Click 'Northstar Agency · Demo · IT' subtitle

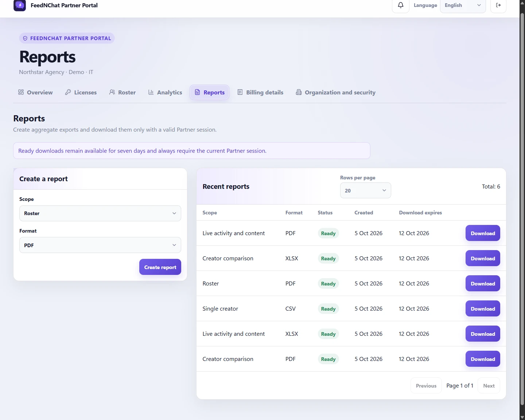coord(56,72)
